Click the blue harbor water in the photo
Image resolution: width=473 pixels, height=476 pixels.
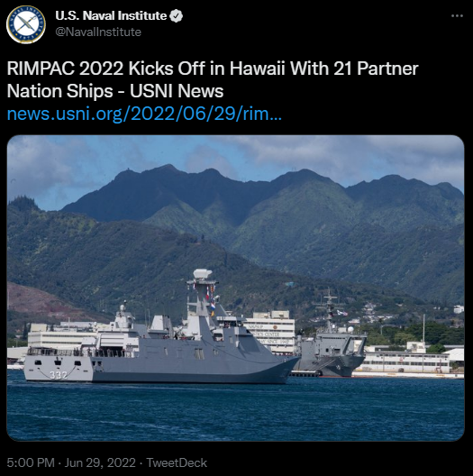click(x=235, y=410)
